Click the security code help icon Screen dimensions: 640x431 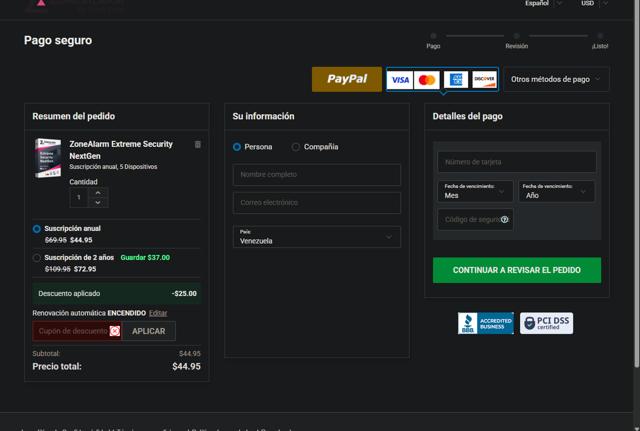[x=504, y=220]
